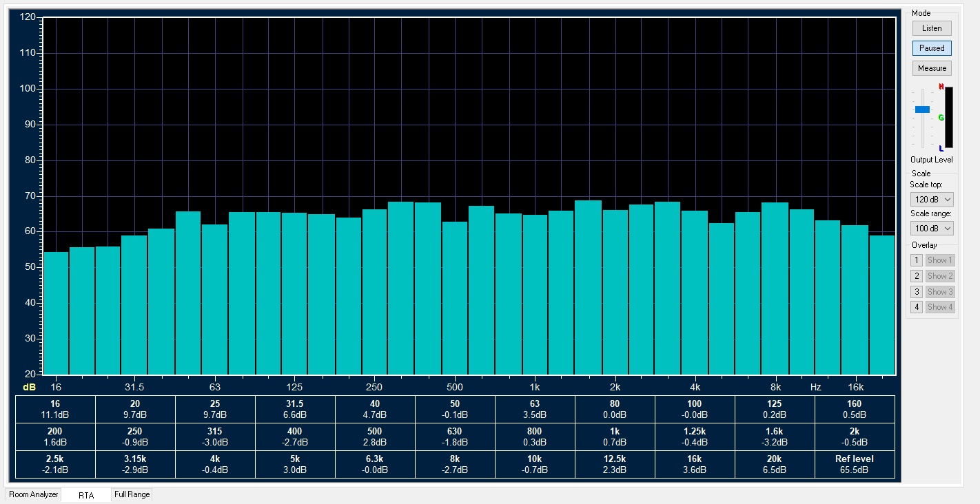This screenshot has width=980, height=504.
Task: Click the 10k cell showing -0.7dB
Action: point(535,465)
